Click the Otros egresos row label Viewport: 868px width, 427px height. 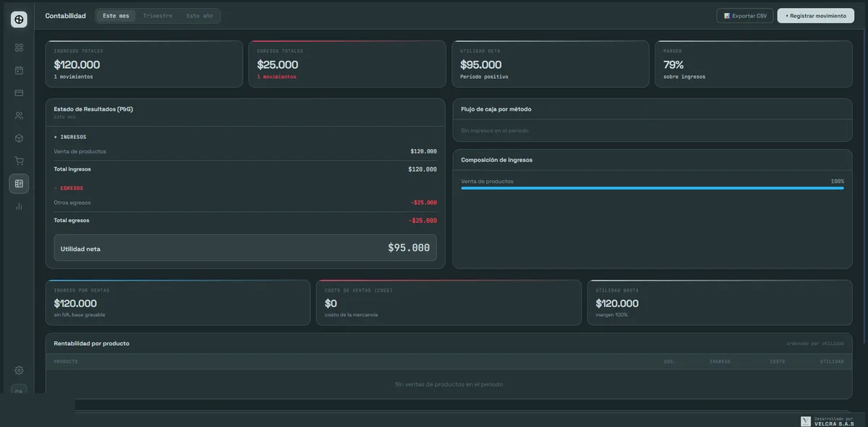(72, 203)
